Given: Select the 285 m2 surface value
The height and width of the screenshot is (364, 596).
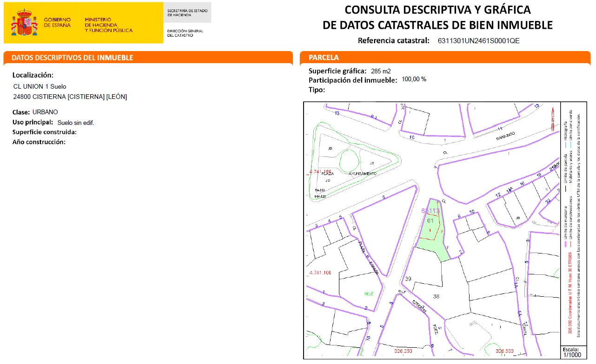Looking at the screenshot, I should [x=381, y=71].
